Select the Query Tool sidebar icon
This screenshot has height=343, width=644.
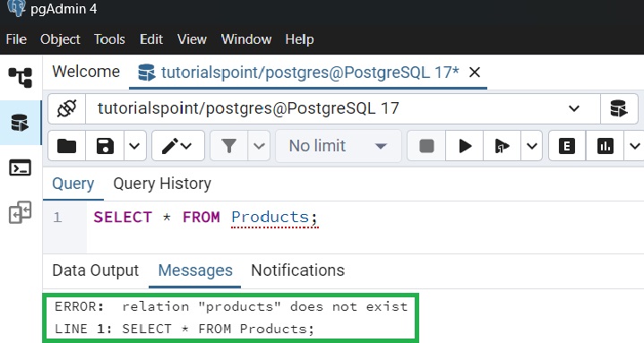[x=20, y=123]
